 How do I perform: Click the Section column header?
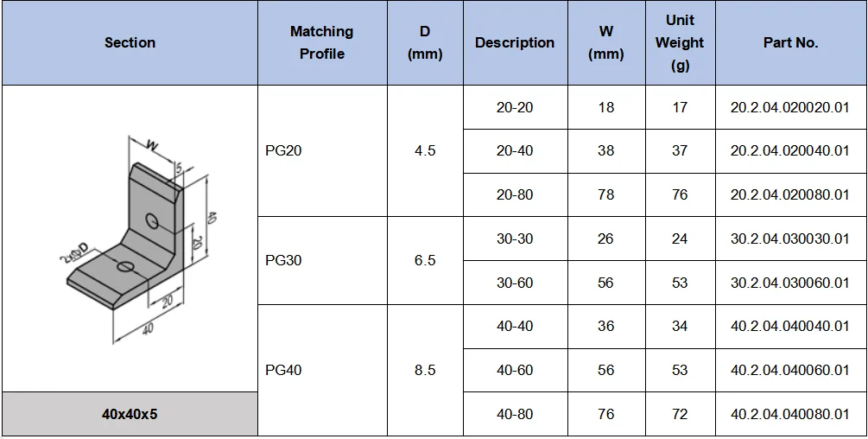coord(130,42)
